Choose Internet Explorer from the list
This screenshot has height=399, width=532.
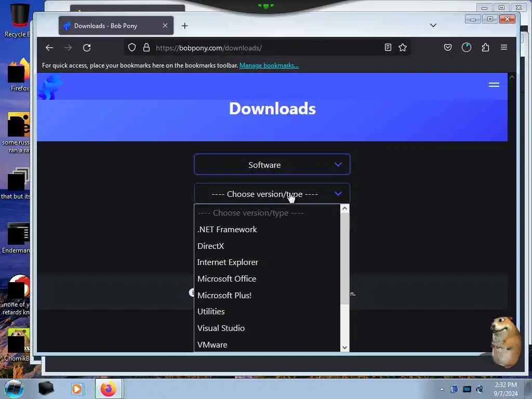click(267, 262)
